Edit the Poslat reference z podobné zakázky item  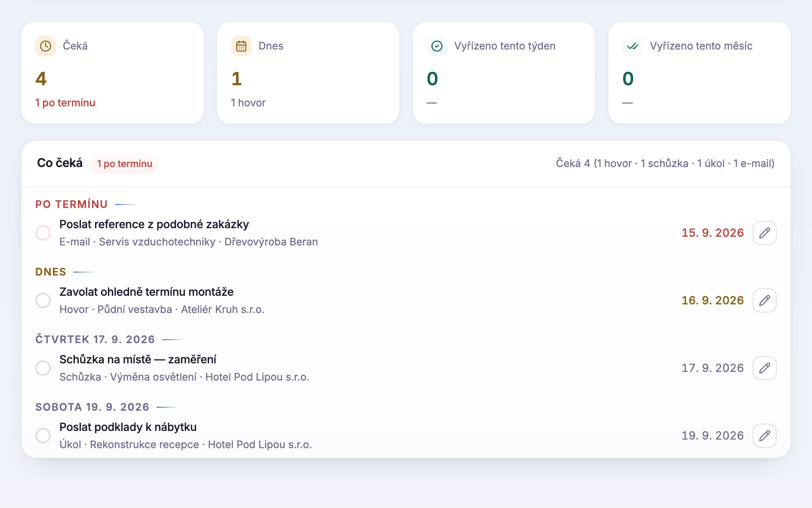(x=765, y=233)
